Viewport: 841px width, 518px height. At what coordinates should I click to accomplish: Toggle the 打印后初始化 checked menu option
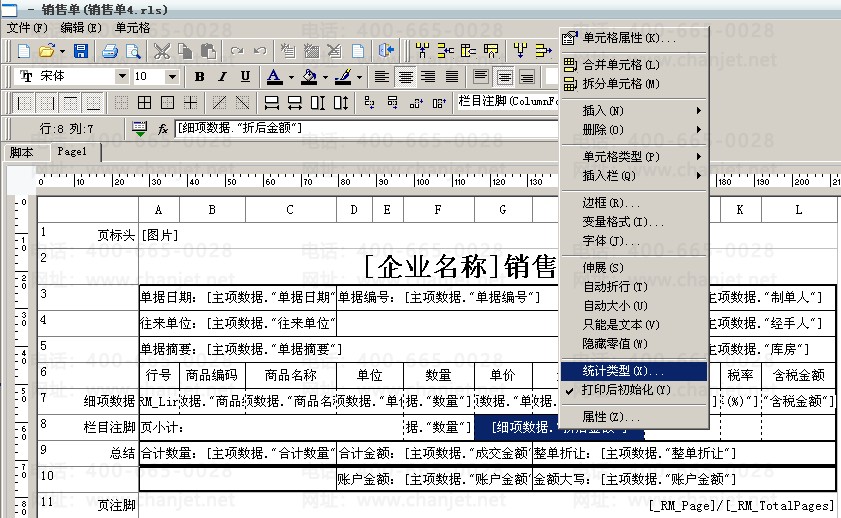[626, 389]
